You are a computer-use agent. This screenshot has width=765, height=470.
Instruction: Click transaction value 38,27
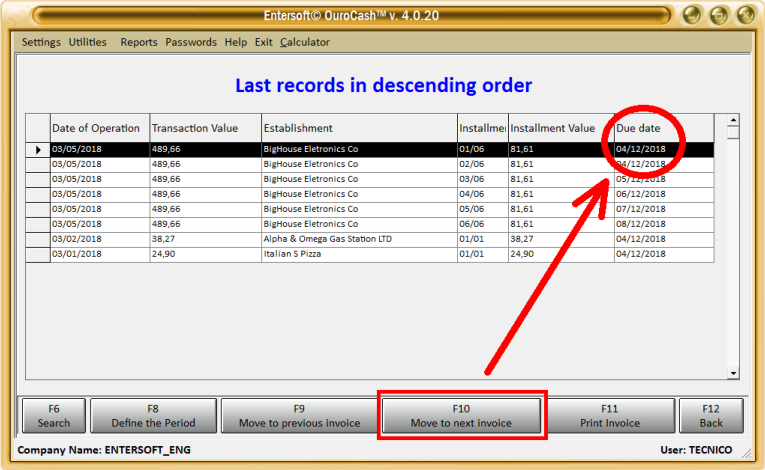pos(205,239)
